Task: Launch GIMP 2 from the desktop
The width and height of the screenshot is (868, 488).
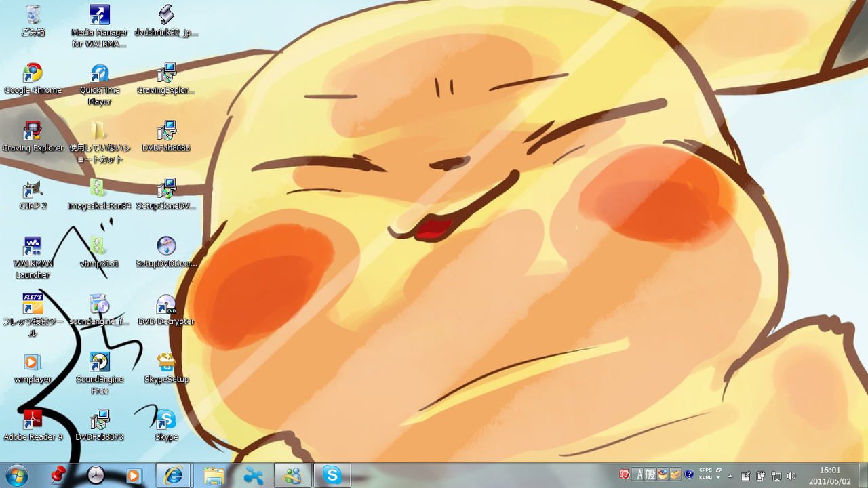Action: click(33, 195)
